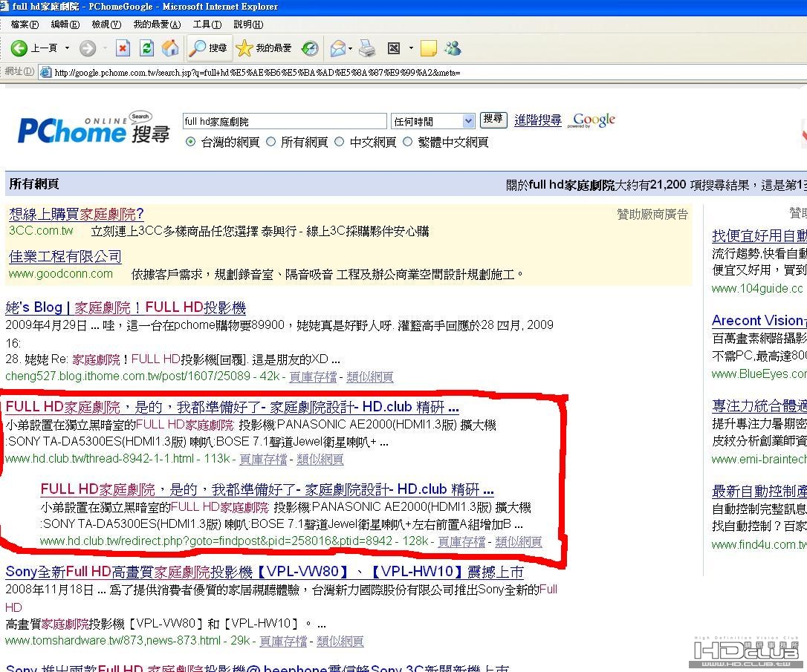Open first HD.club FULL HD家庭劇院 result
Image resolution: width=807 pixels, height=672 pixels.
coord(232,407)
